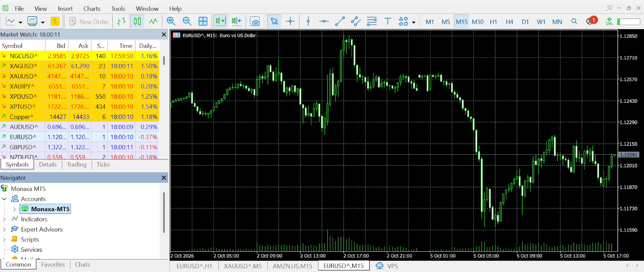Open the Insert menu
This screenshot has height=272, width=644.
(x=65, y=9)
